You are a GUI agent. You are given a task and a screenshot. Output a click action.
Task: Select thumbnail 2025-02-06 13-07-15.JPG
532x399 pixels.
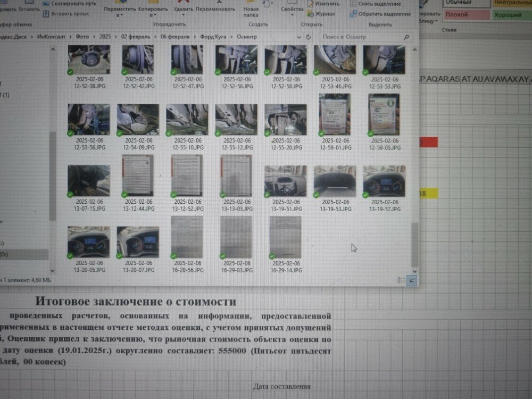tap(89, 181)
